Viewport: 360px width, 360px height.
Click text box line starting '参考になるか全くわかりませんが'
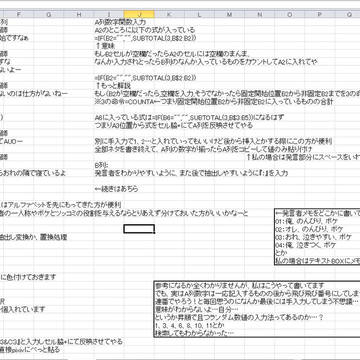tap(240, 286)
